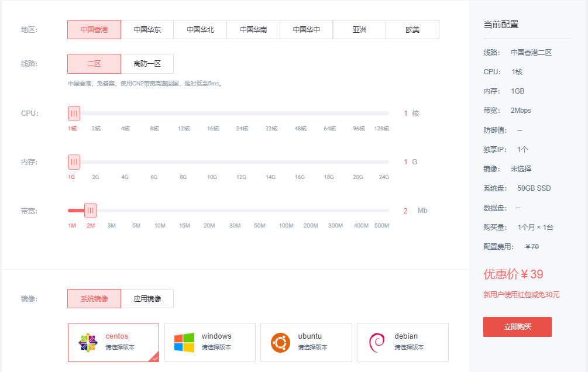Image resolution: width=588 pixels, height=372 pixels.
Task: Select the 二区 line option
Action: click(x=94, y=64)
